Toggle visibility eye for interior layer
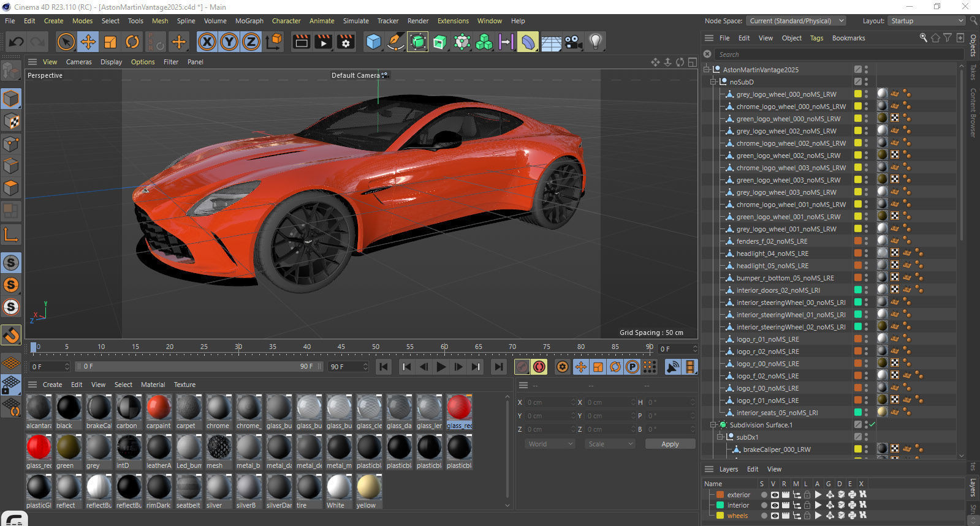Image resolution: width=980 pixels, height=526 pixels. (x=775, y=505)
